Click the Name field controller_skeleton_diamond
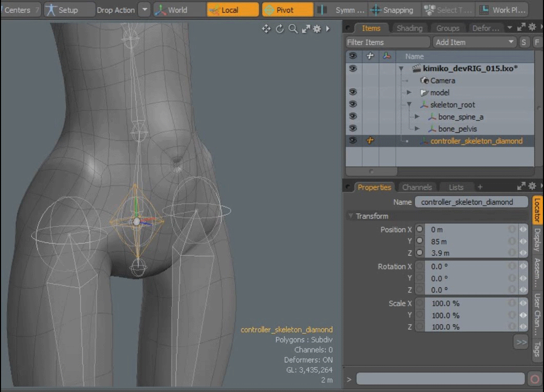Viewport: 544px width, 392px height. coord(472,202)
